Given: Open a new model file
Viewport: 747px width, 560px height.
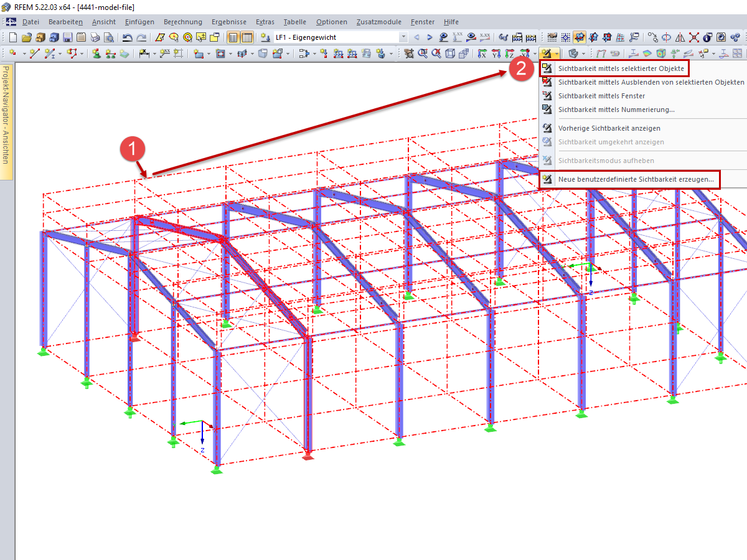Looking at the screenshot, I should click(14, 37).
